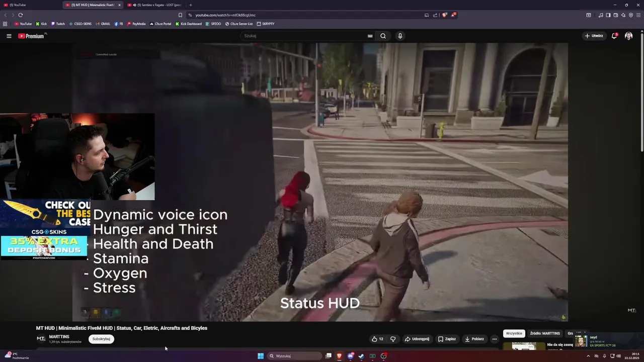Open Kick Dashboard bookmark
Screen dimensions: 644x362
[x=189, y=24]
